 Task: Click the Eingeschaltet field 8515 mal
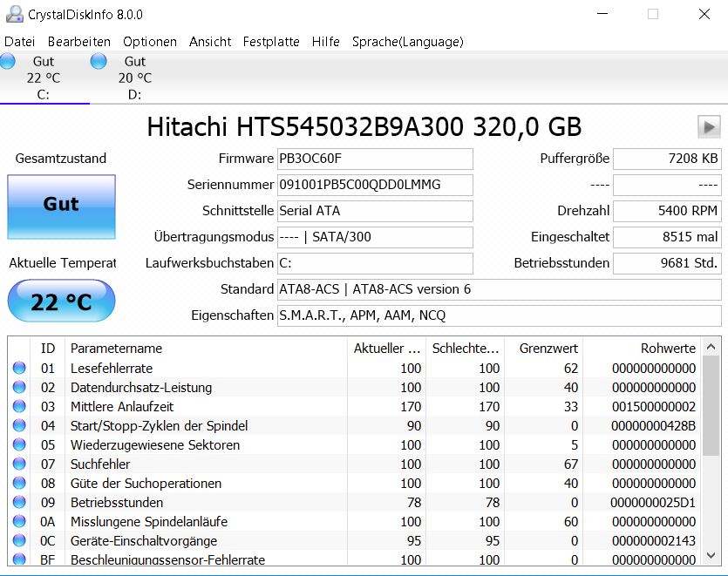click(x=667, y=237)
